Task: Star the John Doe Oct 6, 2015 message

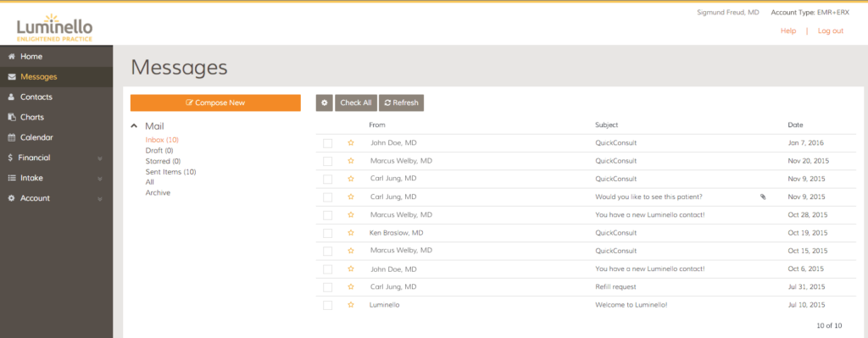Action: (350, 269)
